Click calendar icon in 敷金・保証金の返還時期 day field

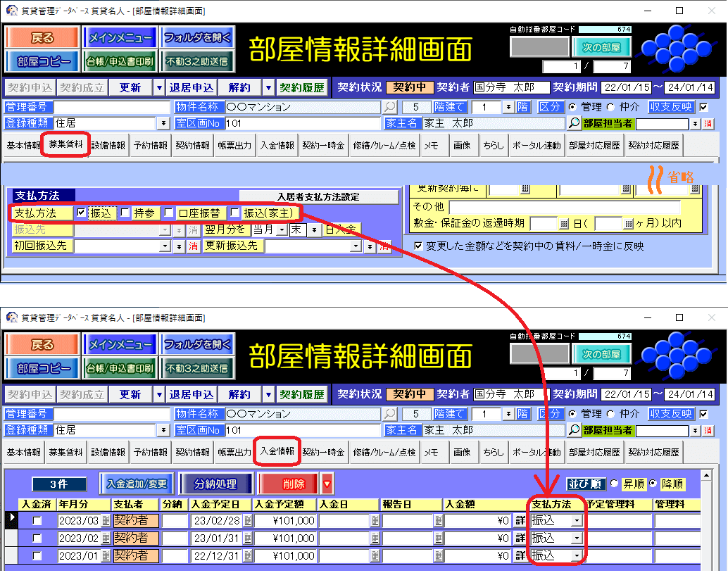(563, 223)
